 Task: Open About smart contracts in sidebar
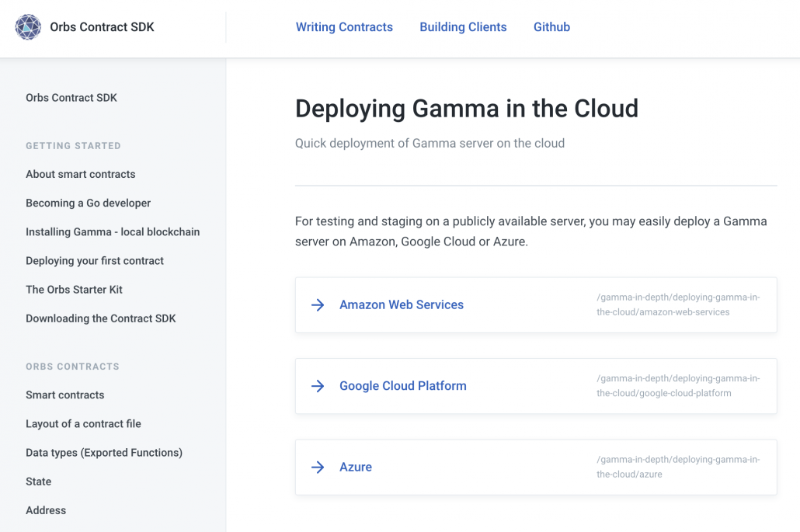tap(81, 175)
